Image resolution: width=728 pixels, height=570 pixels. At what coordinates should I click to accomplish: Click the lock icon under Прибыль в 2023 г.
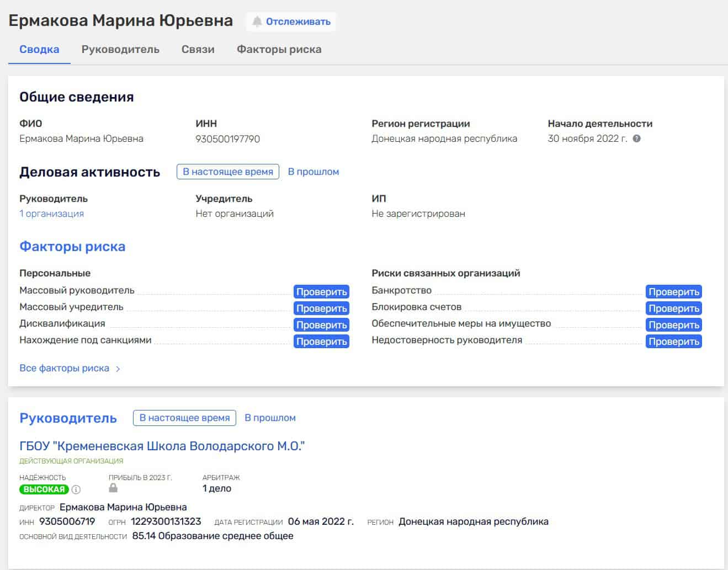point(113,488)
